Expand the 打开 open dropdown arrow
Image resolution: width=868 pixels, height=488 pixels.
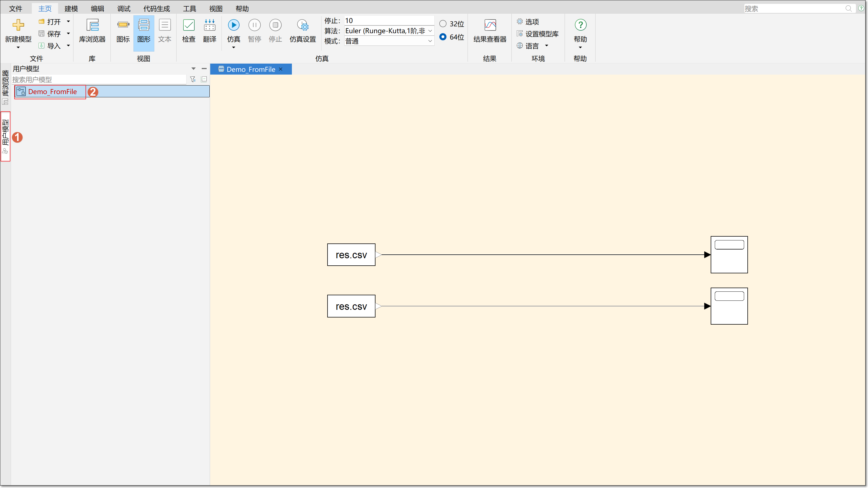(x=69, y=22)
